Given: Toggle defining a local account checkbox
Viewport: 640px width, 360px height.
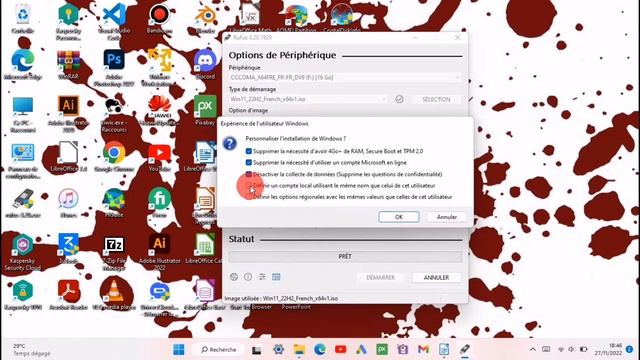Looking at the screenshot, I should point(249,185).
